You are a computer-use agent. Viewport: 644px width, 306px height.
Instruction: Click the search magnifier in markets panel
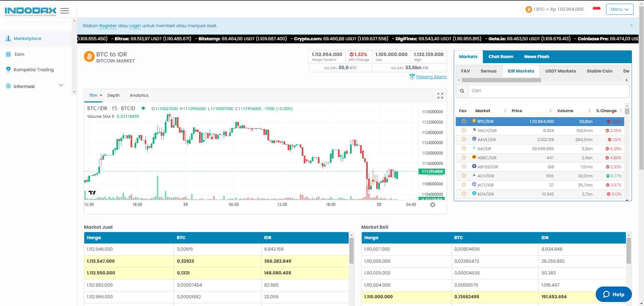462,91
